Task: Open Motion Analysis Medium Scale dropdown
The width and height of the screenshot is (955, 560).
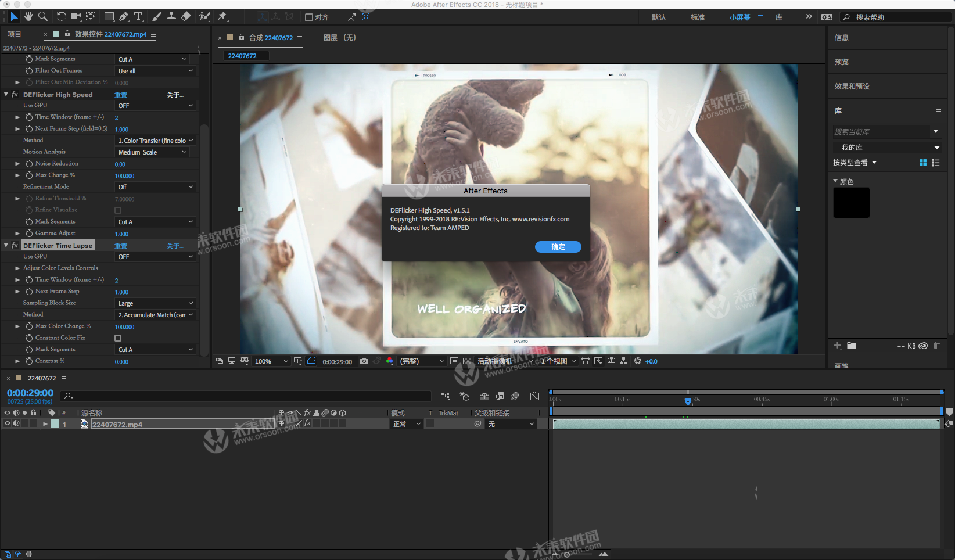Action: (153, 152)
